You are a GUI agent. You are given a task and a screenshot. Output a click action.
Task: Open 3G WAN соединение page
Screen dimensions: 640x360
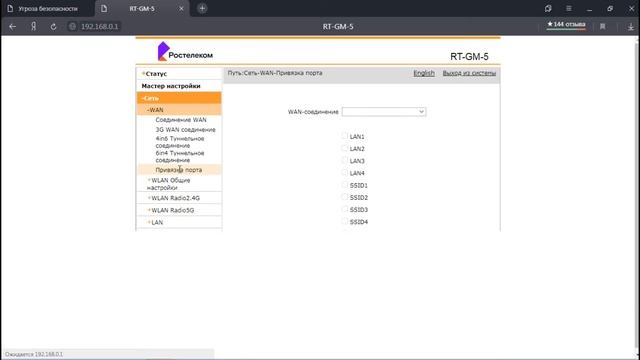point(185,129)
